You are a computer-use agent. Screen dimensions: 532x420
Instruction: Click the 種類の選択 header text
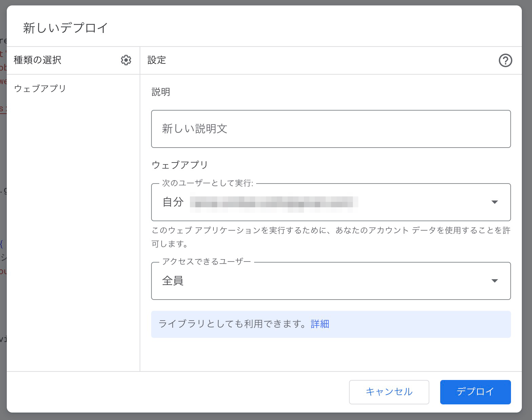[x=37, y=60]
